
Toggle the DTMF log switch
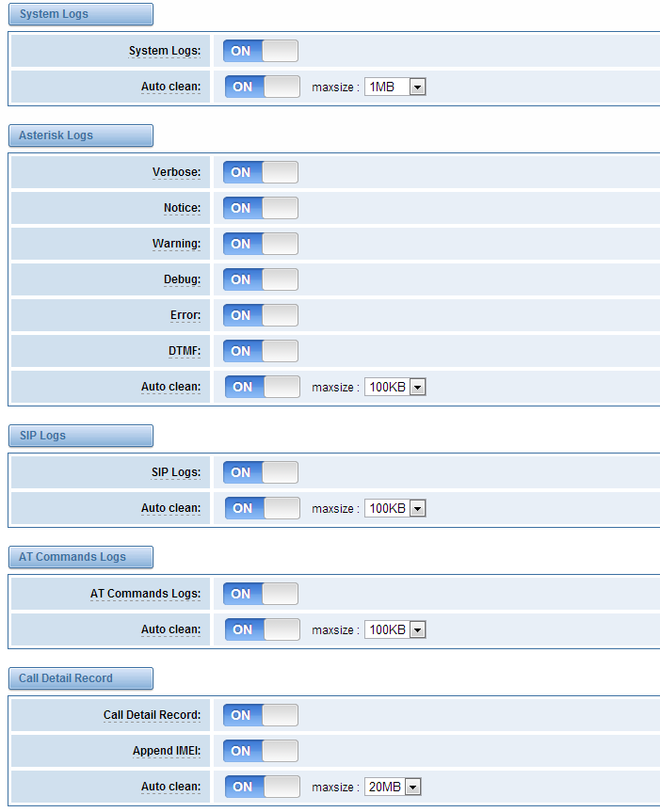(x=261, y=351)
